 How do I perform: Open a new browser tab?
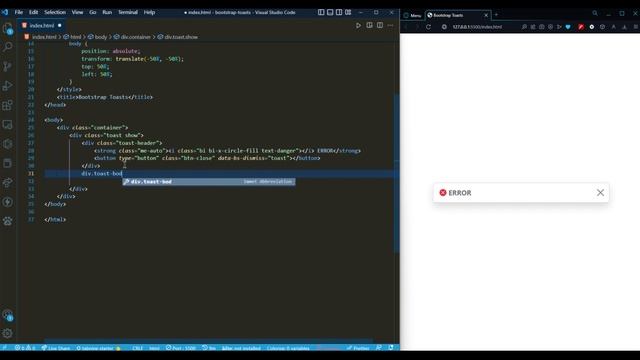click(496, 15)
